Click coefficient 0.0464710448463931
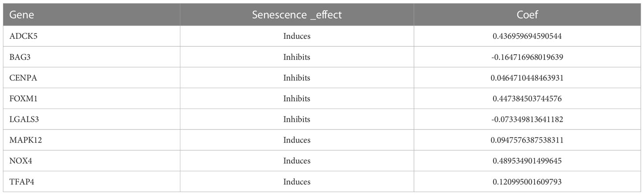644x195 pixels. (527, 78)
